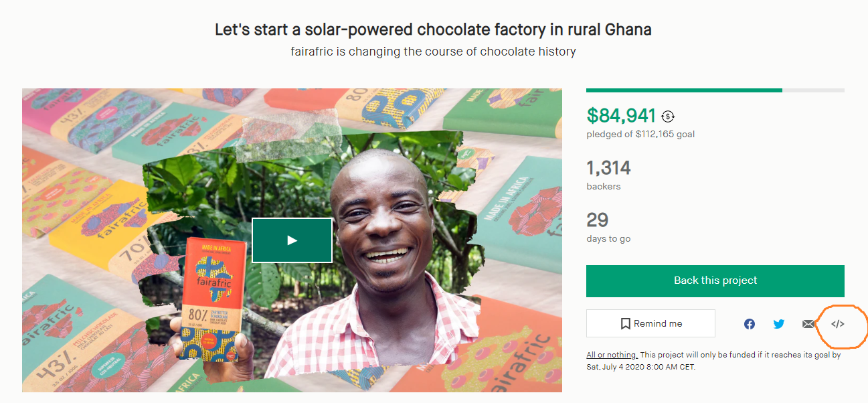Open the All or nothing link
Image resolution: width=868 pixels, height=403 pixels.
[612, 355]
